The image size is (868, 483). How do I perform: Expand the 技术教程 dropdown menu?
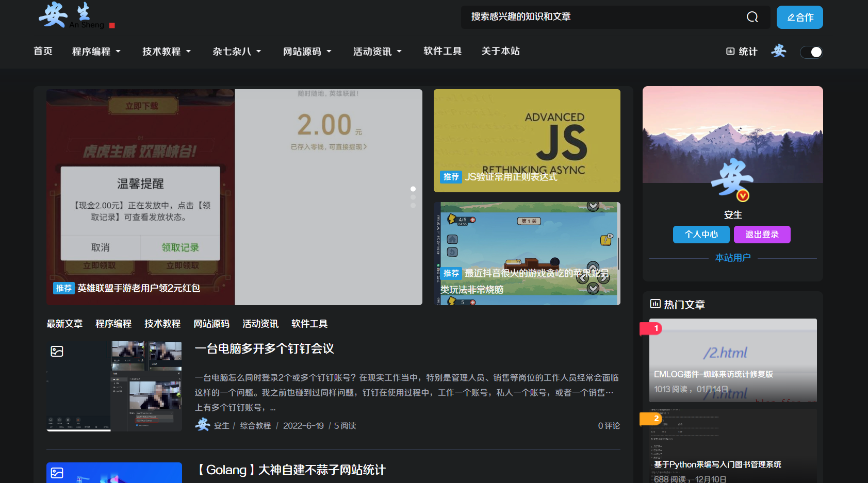coord(167,52)
